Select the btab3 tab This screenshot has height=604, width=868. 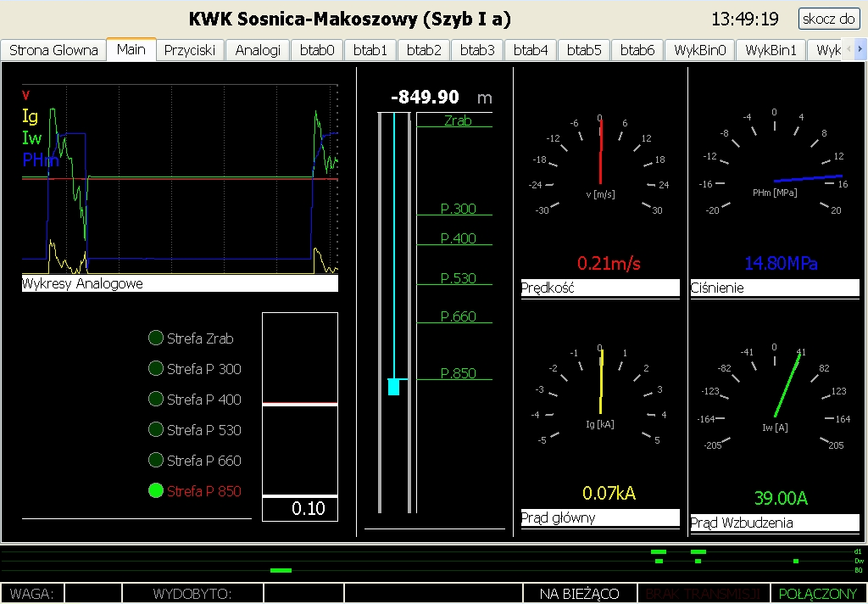click(477, 50)
